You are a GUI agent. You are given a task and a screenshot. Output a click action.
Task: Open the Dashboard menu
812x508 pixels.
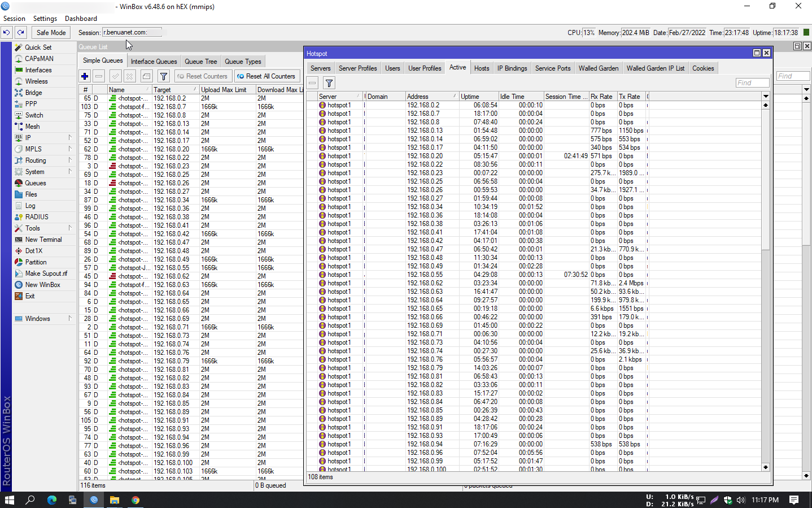81,19
